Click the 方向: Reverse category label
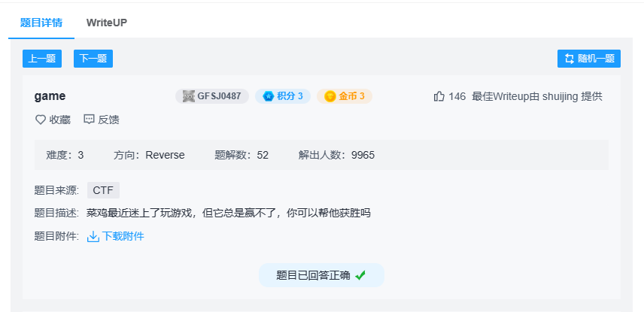Viewport: 644px width, 312px height. click(x=149, y=155)
